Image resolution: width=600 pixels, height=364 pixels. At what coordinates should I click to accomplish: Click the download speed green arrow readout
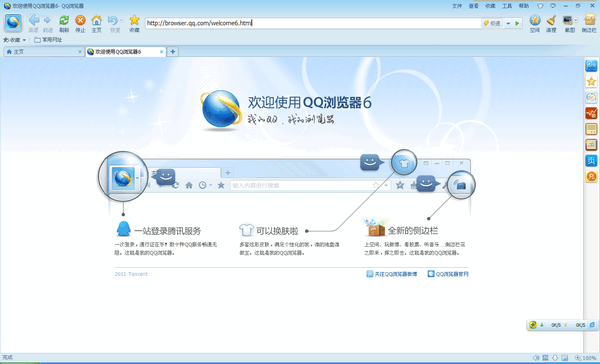click(550, 325)
